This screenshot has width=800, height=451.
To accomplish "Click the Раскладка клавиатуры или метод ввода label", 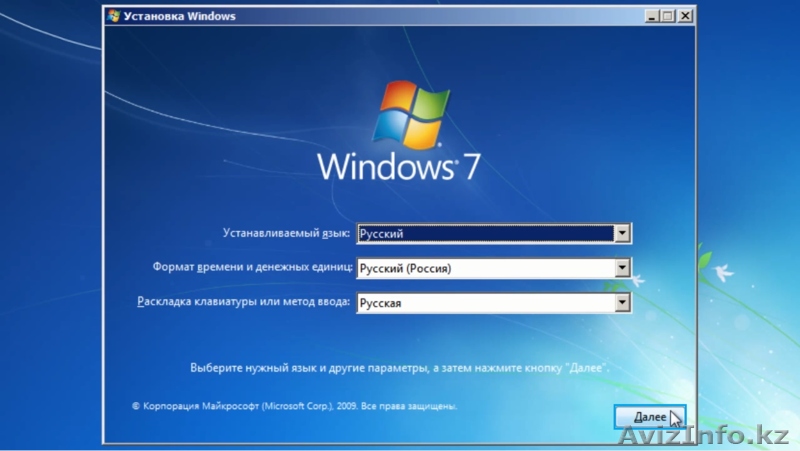I will click(x=242, y=302).
